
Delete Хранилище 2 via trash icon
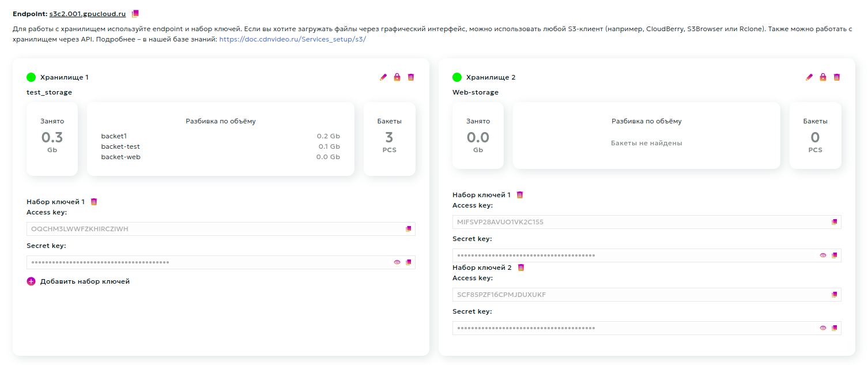point(836,77)
